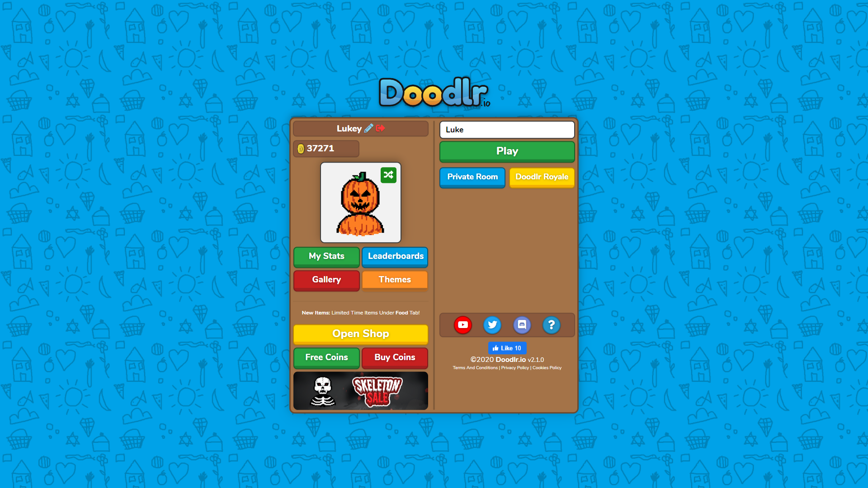
Task: Click the shuffle/randomize avatar icon
Action: click(x=389, y=174)
